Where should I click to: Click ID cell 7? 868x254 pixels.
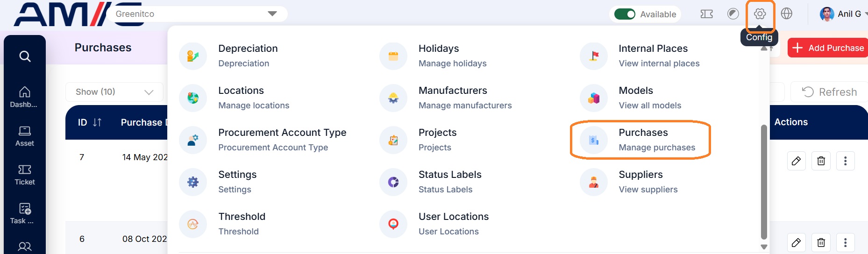click(x=82, y=157)
